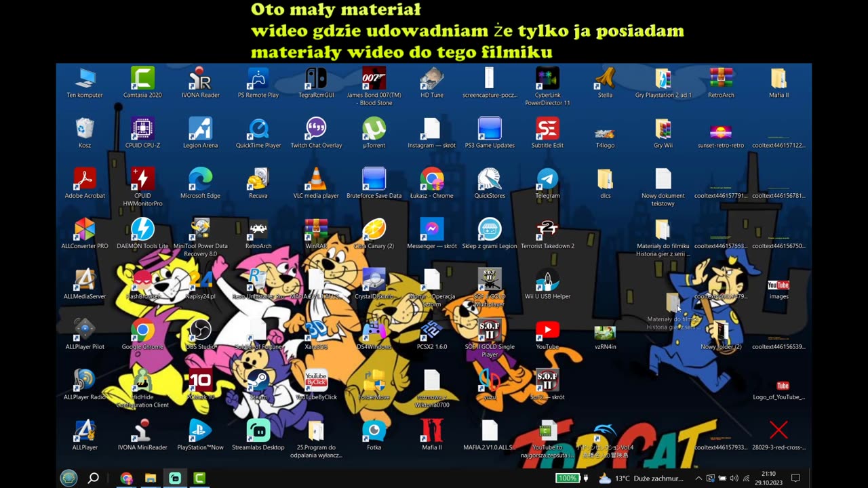Screen dimensions: 868x488
Task: Open Messenger shortcut
Action: (x=432, y=233)
